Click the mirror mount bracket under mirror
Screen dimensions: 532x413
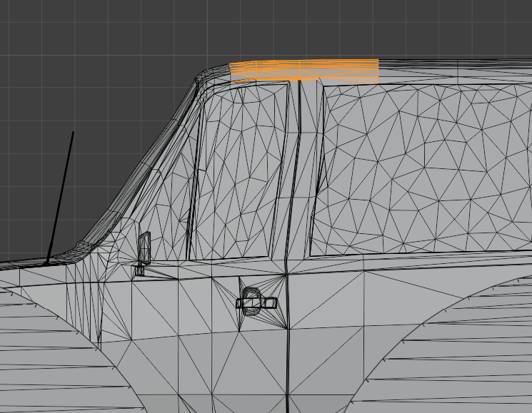pos(139,270)
